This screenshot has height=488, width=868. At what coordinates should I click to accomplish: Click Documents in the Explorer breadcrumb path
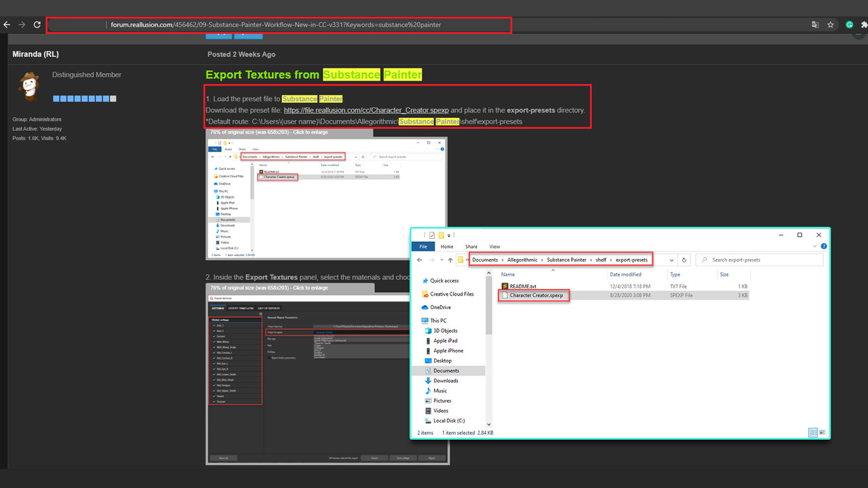(485, 260)
